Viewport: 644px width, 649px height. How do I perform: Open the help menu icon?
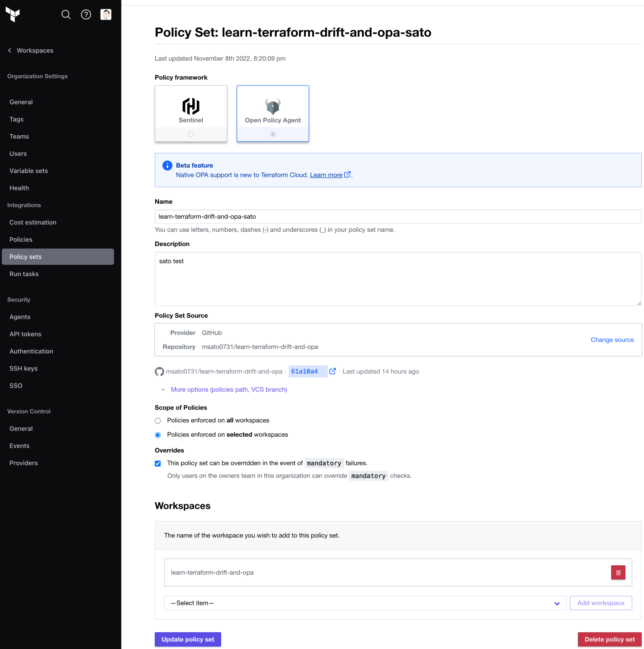(86, 15)
